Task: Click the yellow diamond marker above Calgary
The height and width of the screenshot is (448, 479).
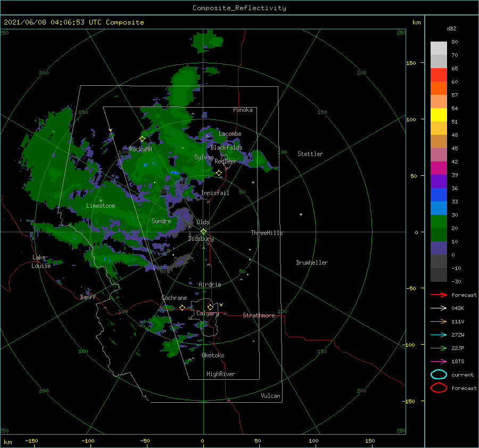Action: coord(210,307)
